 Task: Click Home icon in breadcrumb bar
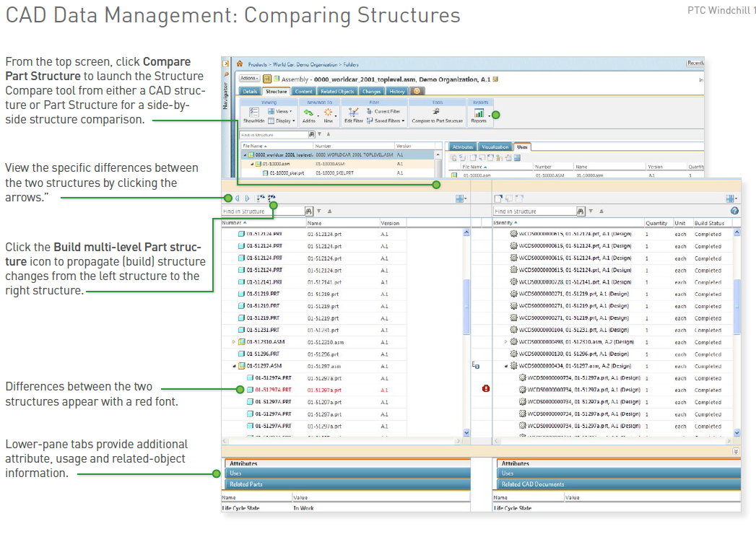(240, 64)
